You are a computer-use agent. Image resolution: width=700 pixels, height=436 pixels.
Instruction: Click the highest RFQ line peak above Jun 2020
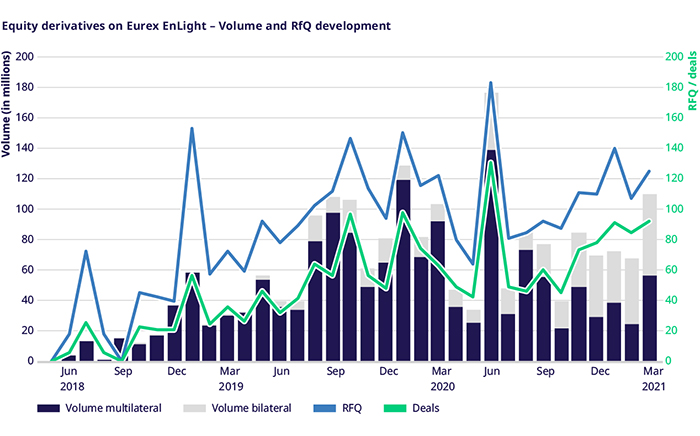click(490, 83)
